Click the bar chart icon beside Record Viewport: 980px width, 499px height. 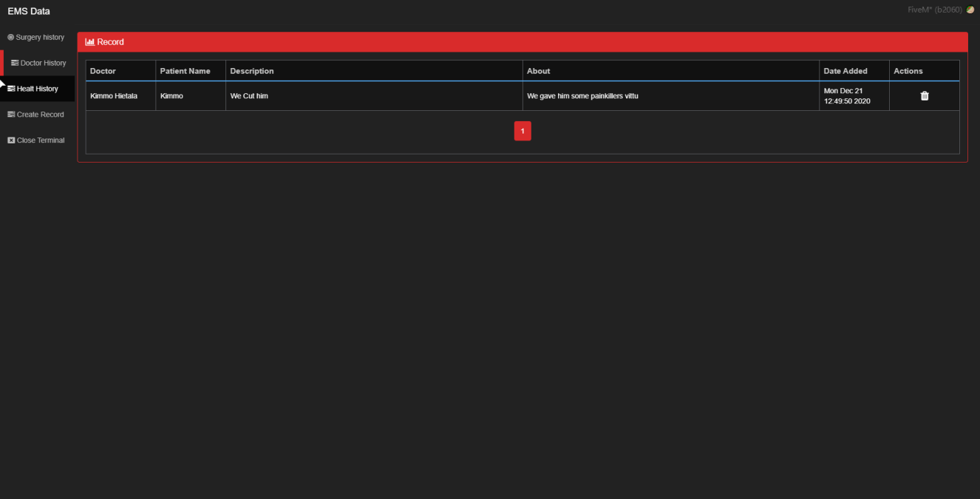point(90,42)
